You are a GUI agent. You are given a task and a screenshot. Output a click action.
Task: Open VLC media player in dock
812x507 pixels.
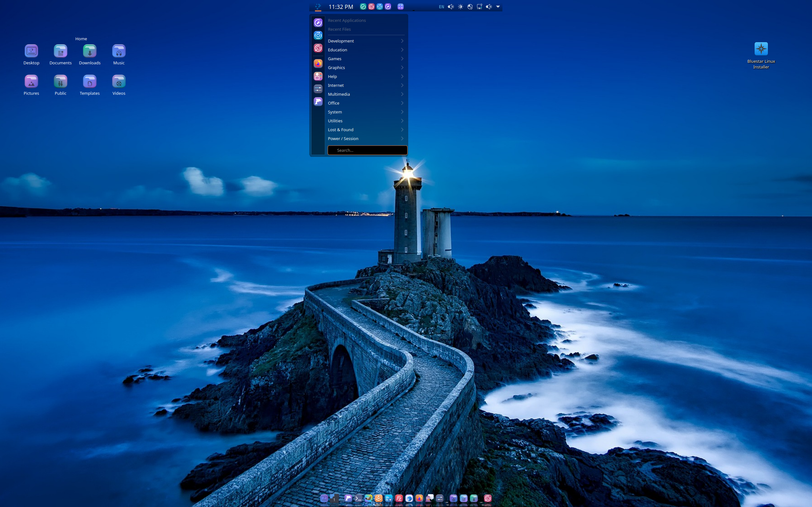click(379, 498)
